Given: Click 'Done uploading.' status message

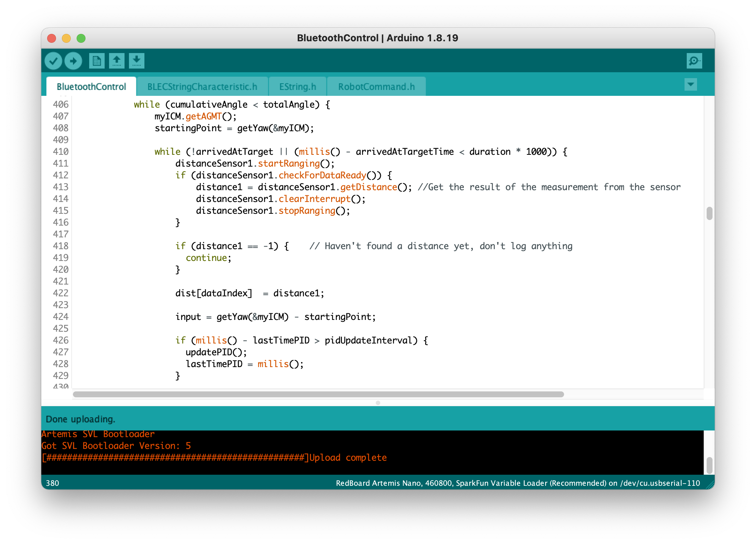Looking at the screenshot, I should (x=80, y=419).
